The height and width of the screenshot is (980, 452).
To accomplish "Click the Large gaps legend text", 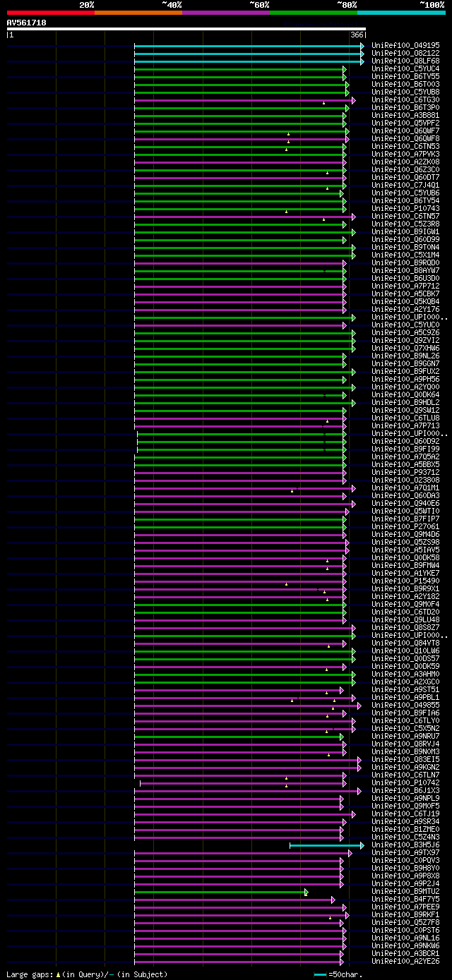I will coord(87,974).
